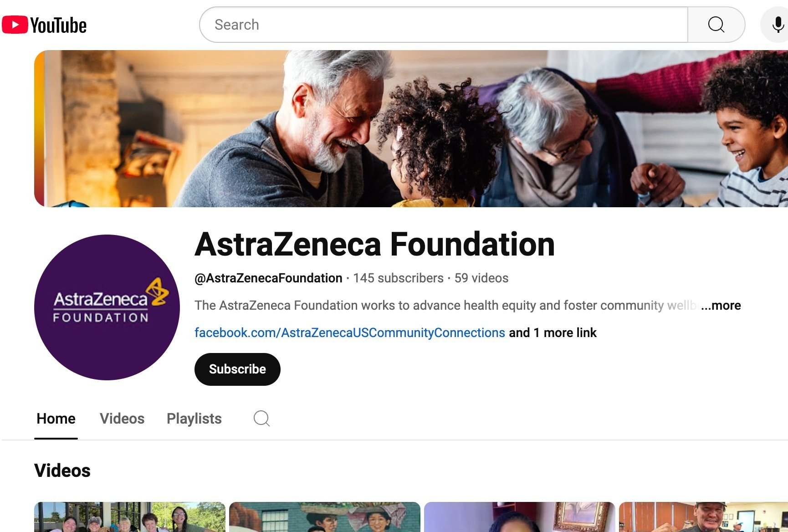This screenshot has width=788, height=532.
Task: Open the third video thumbnail with purple background
Action: coord(520,517)
